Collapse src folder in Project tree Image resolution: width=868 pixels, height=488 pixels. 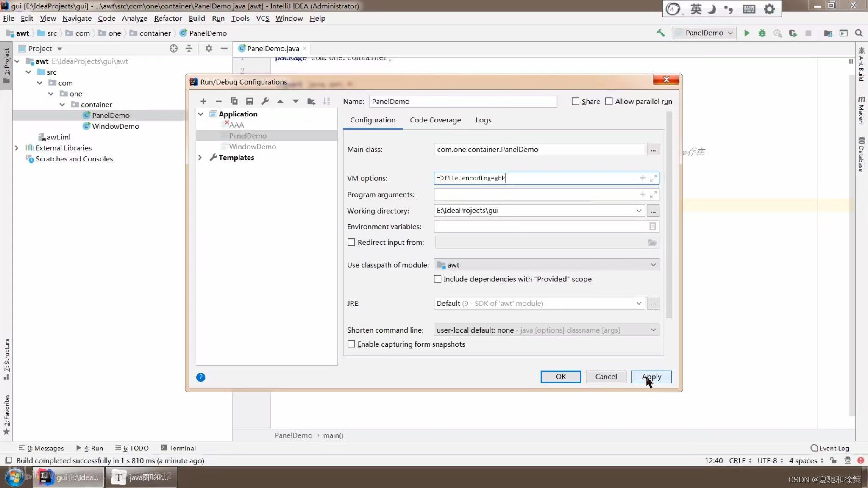pyautogui.click(x=28, y=72)
